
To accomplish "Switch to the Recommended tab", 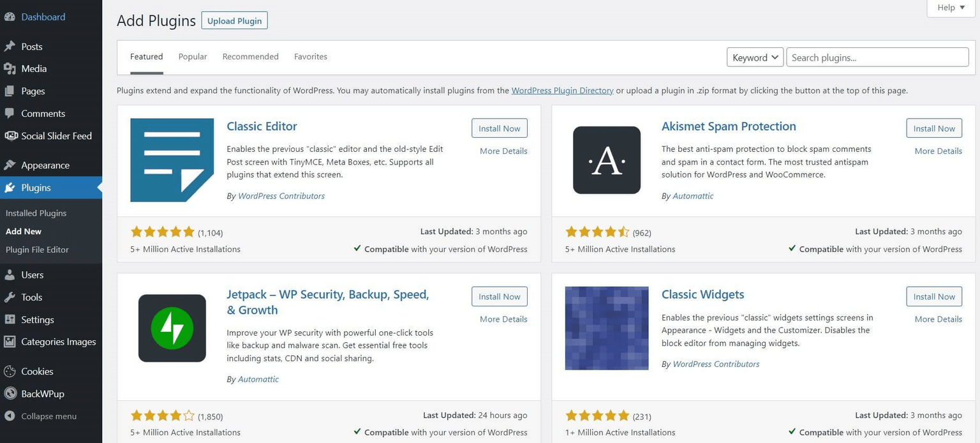I will [250, 57].
